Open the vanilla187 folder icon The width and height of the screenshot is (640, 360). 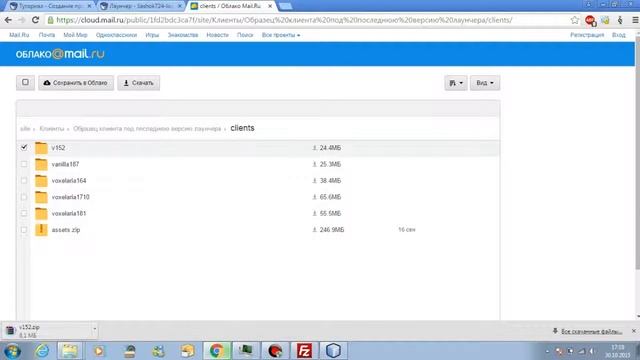click(41, 164)
